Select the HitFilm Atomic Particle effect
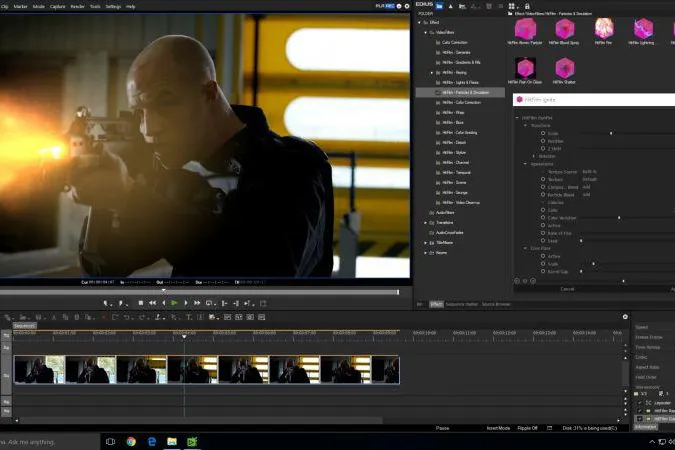 point(525,31)
